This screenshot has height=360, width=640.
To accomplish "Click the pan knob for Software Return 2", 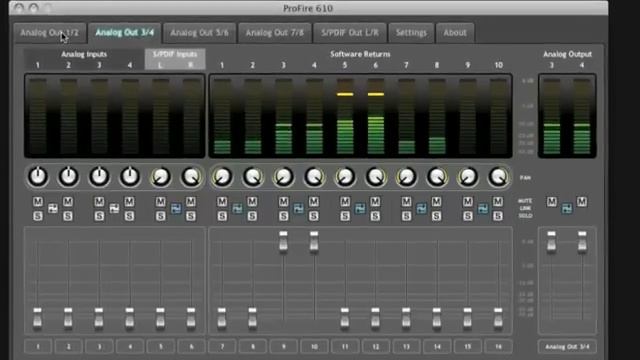I will 253,177.
